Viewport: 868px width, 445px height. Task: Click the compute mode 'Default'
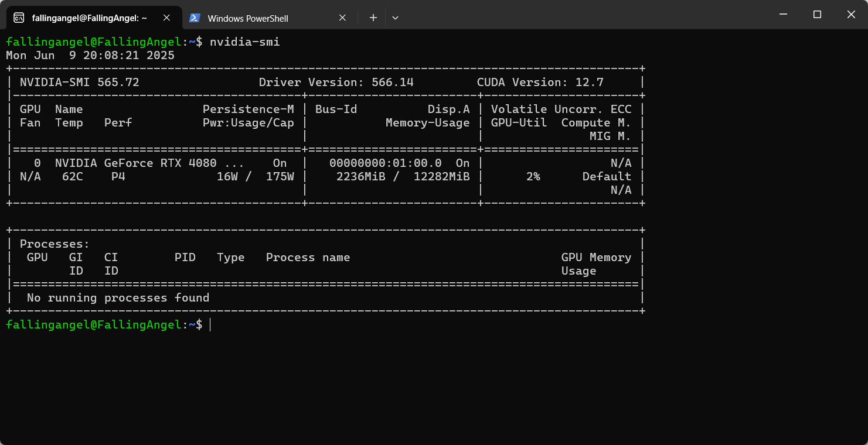click(x=607, y=177)
